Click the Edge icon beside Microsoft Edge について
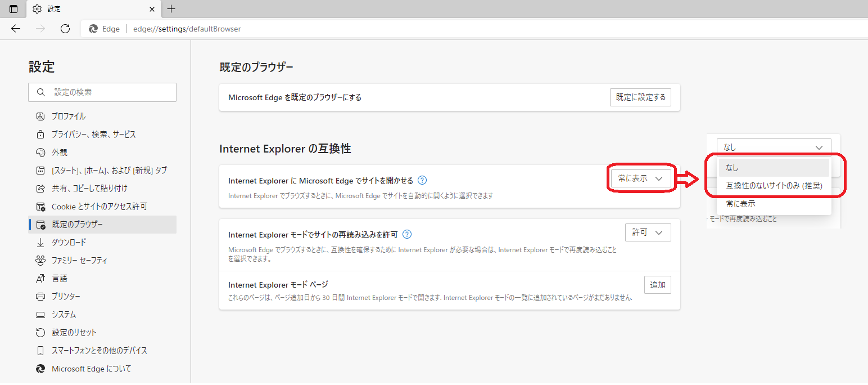Image resolution: width=868 pixels, height=385 pixels. tap(40, 369)
